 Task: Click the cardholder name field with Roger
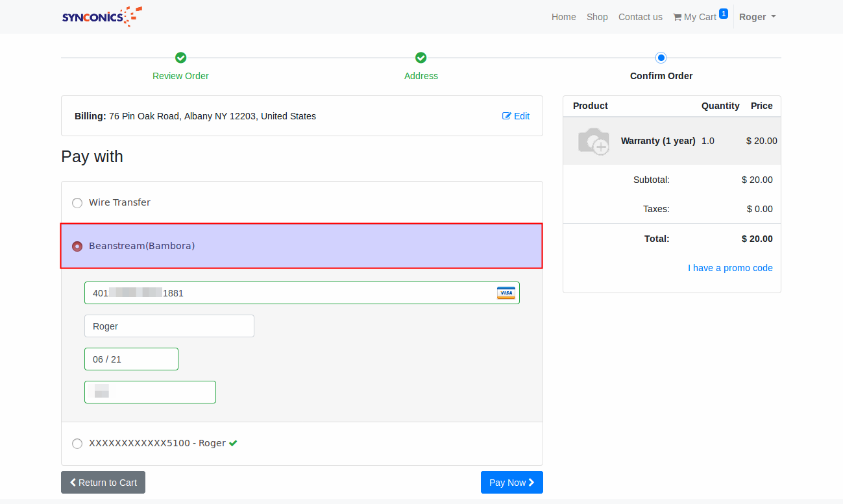click(x=169, y=326)
